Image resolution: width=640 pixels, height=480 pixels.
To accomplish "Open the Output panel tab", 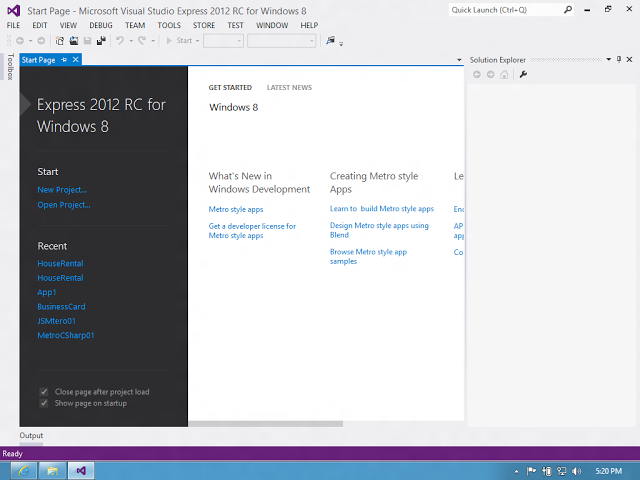I will (x=31, y=436).
